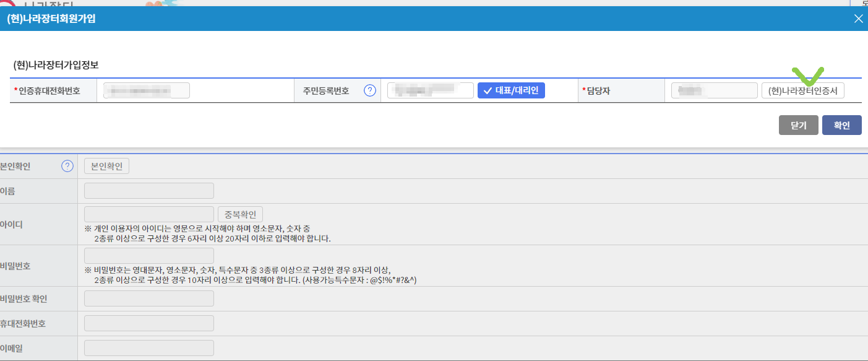Close the (현)나라장터회원가입 dialog with X
The height and width of the screenshot is (361, 868).
click(x=858, y=19)
